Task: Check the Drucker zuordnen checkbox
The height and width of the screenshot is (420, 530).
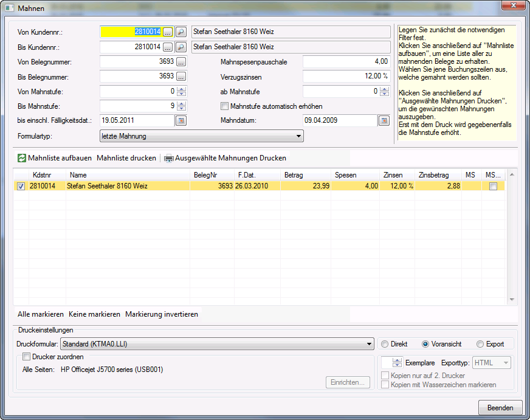Action: pos(27,357)
